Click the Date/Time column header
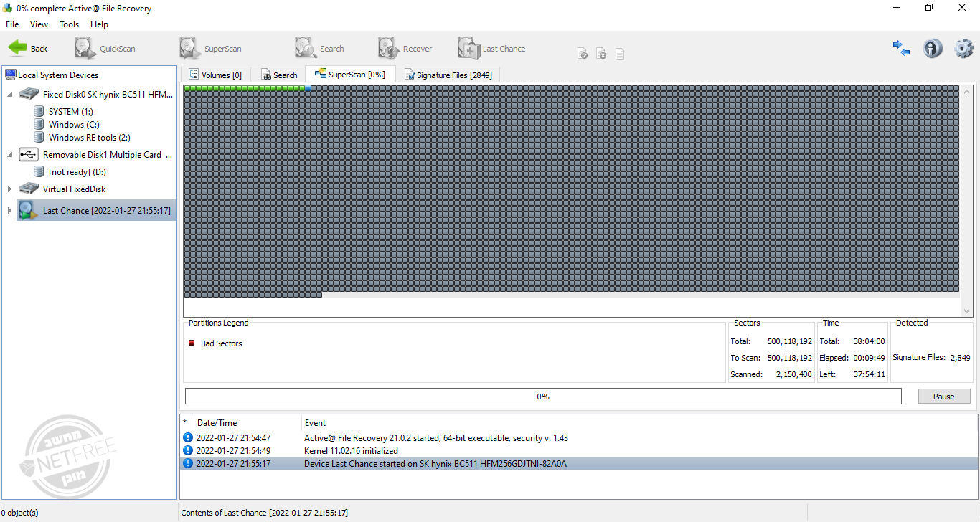The height and width of the screenshot is (522, 980). (x=248, y=422)
